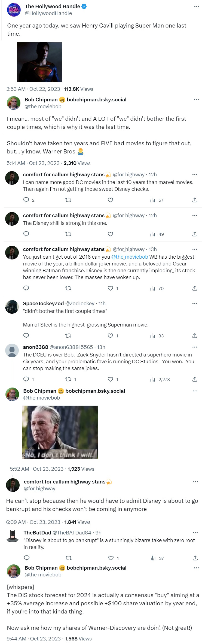The height and width of the screenshot is (644, 202).
Task: Open The Hollywood Handle profile avatar
Action: tap(14, 10)
